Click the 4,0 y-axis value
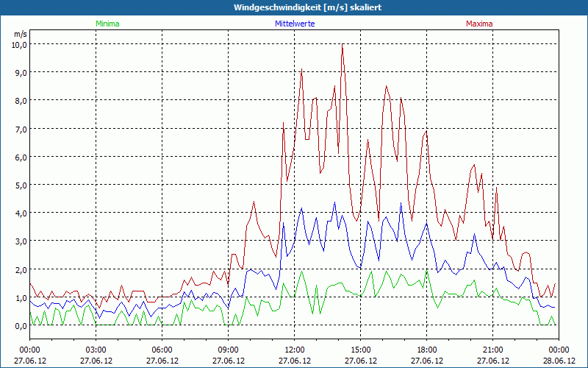 (22, 213)
